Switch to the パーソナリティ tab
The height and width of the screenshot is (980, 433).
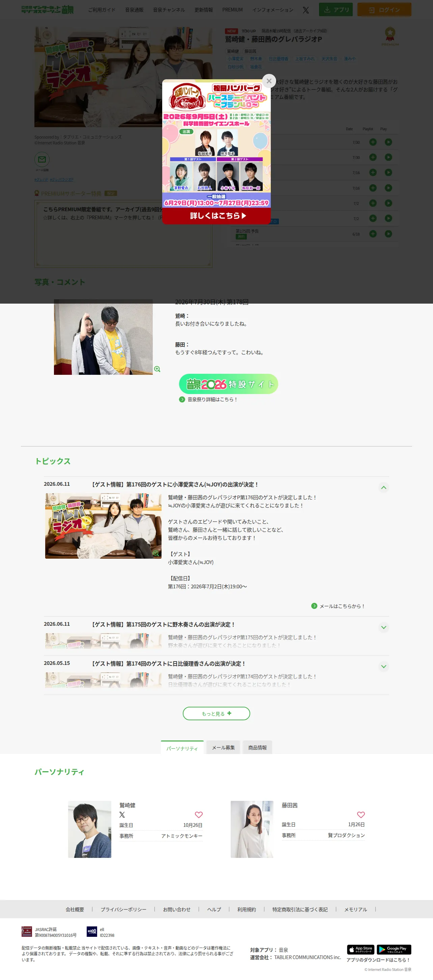coord(182,748)
